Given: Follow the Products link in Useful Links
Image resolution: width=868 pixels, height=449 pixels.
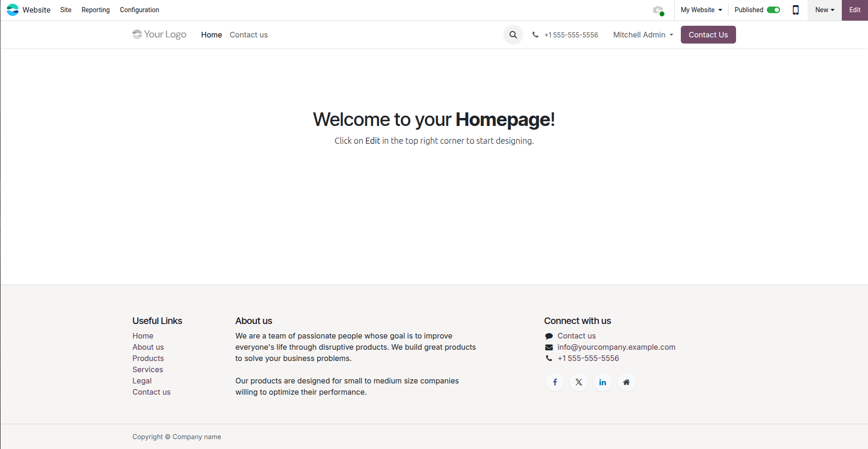Looking at the screenshot, I should [x=148, y=358].
